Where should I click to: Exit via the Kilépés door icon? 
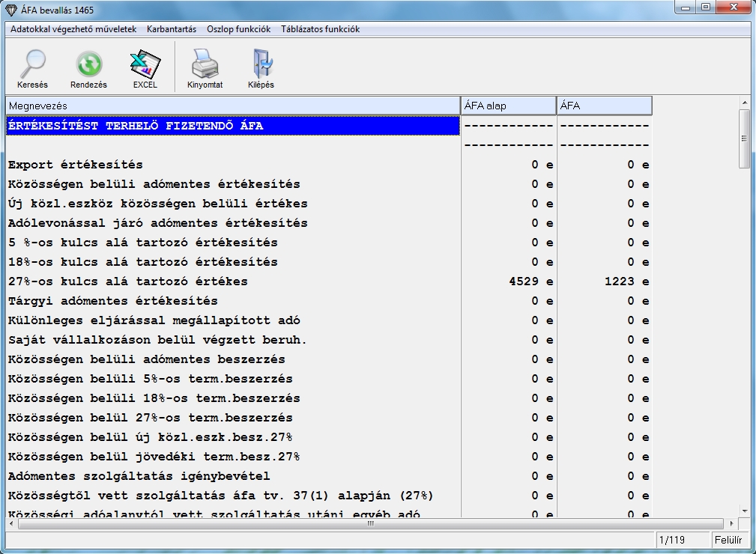[x=261, y=65]
